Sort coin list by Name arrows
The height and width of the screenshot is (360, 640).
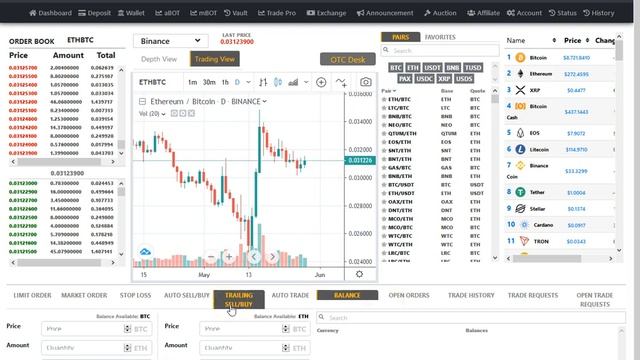click(x=554, y=40)
